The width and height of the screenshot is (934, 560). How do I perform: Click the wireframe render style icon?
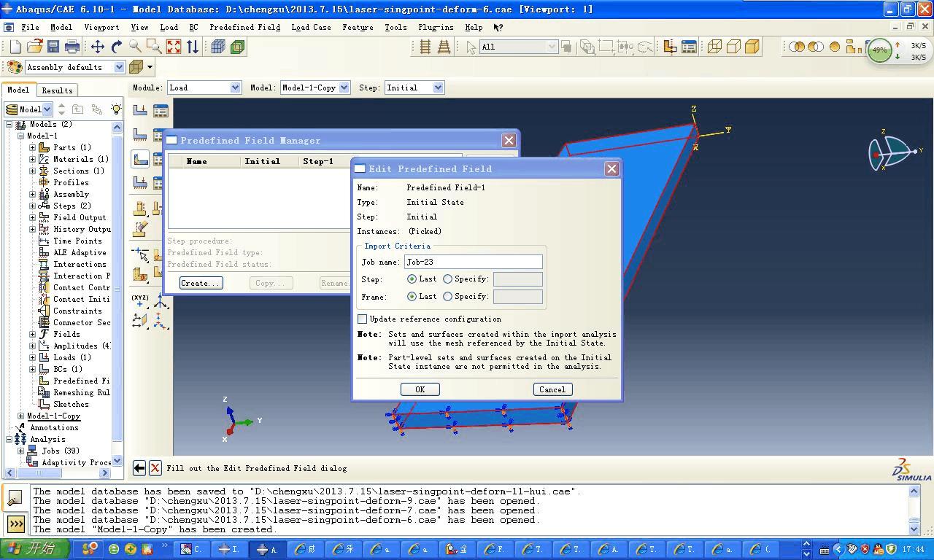tap(714, 47)
